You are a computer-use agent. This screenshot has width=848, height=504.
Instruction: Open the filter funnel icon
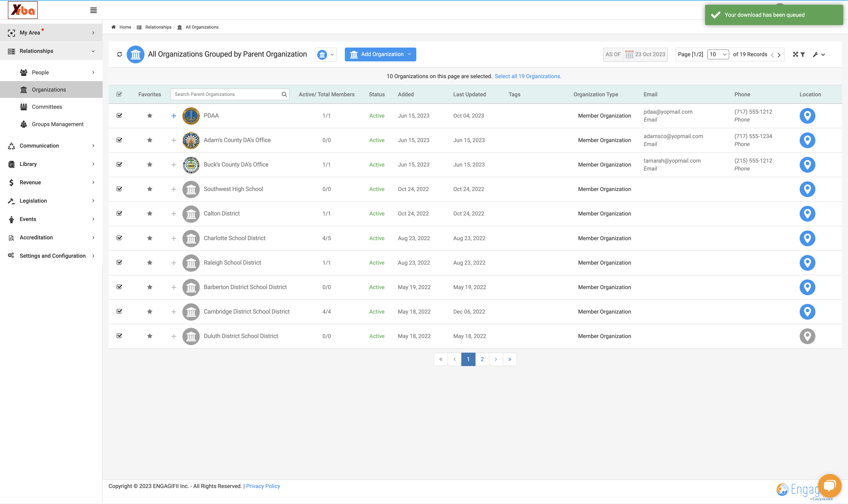pyautogui.click(x=802, y=54)
